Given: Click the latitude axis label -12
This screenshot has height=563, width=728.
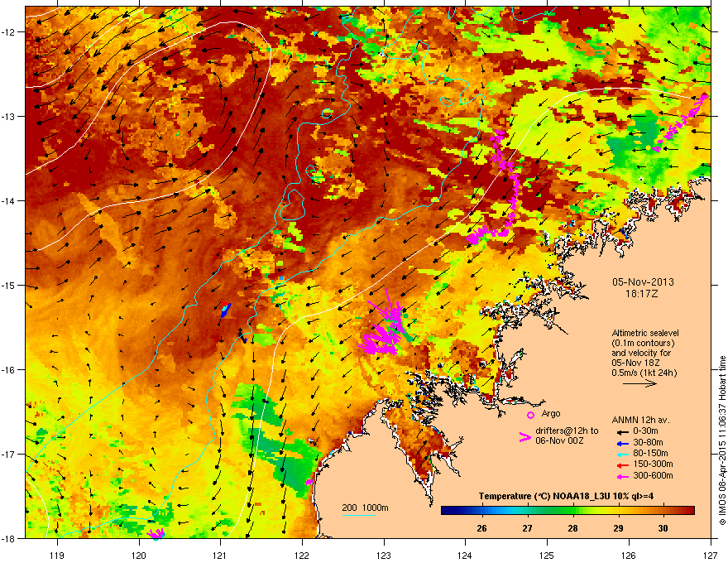Looking at the screenshot, I should coord(8,32).
